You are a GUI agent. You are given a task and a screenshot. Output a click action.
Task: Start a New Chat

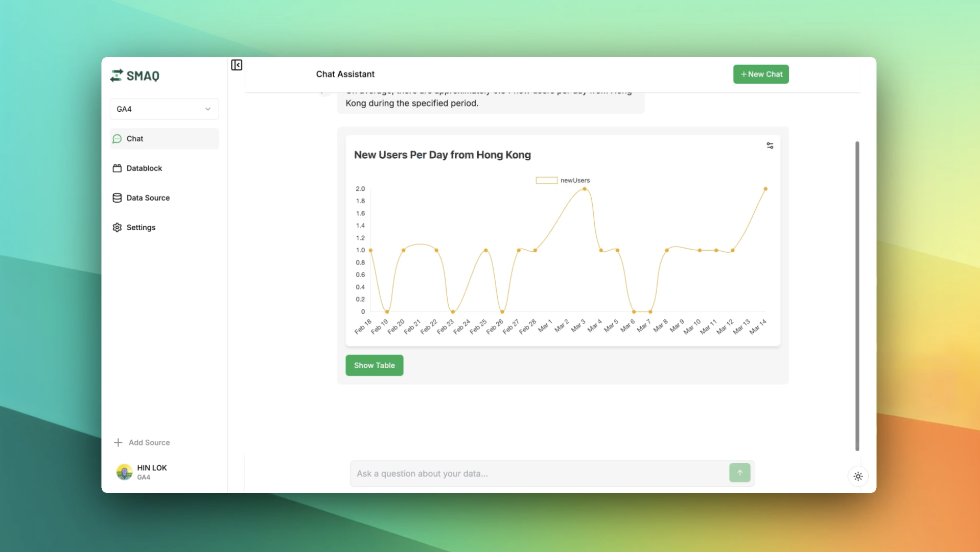761,75
